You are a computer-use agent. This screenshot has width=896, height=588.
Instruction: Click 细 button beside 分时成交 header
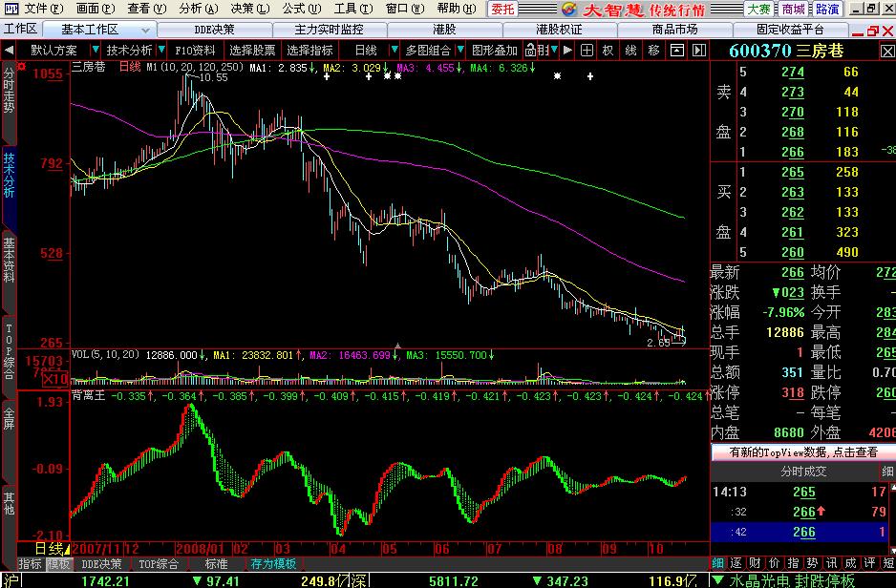[886, 472]
